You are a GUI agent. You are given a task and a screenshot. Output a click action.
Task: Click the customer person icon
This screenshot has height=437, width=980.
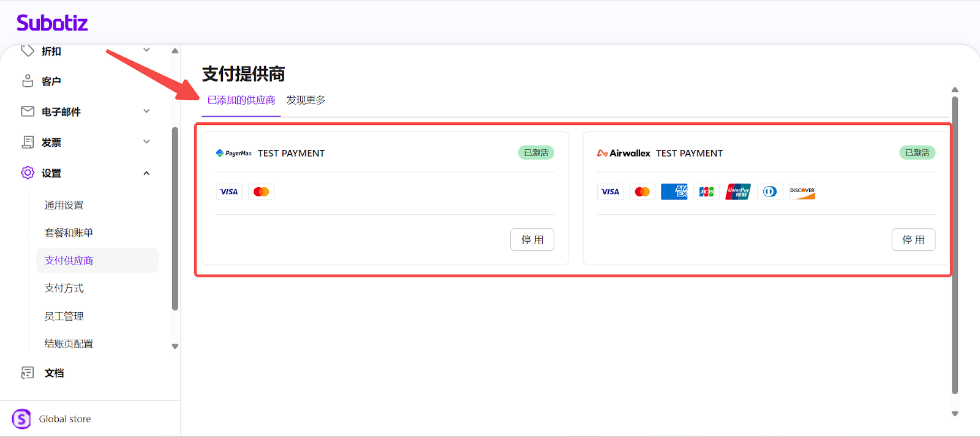[28, 81]
